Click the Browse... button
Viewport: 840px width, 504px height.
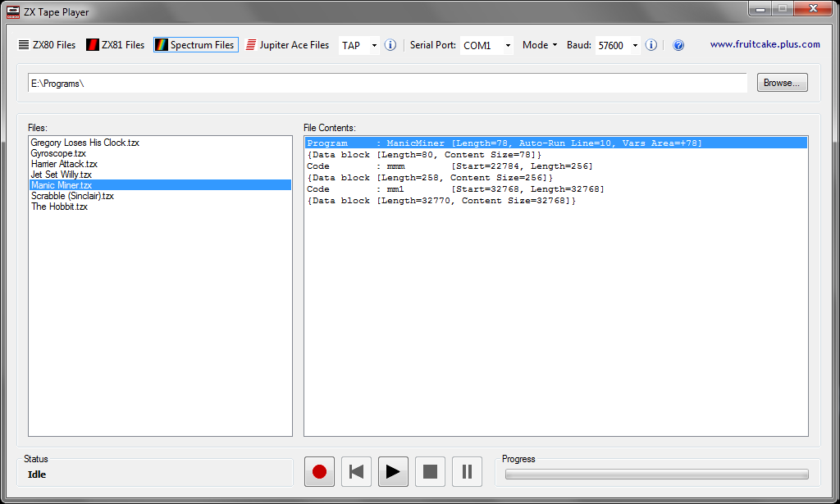pyautogui.click(x=782, y=83)
